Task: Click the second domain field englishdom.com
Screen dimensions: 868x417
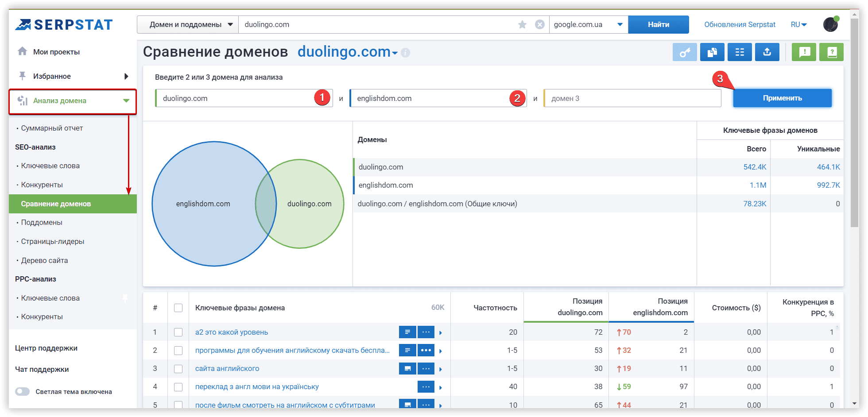Action: (x=438, y=98)
